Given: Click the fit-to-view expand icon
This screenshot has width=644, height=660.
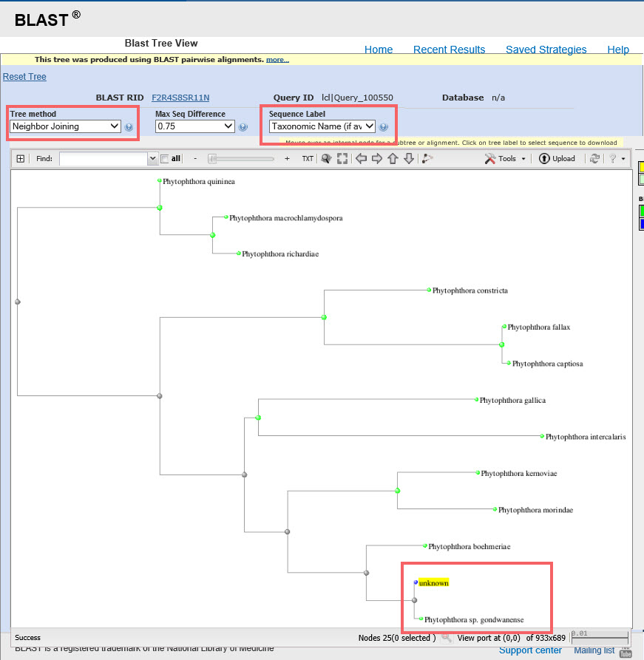Looking at the screenshot, I should click(342, 159).
